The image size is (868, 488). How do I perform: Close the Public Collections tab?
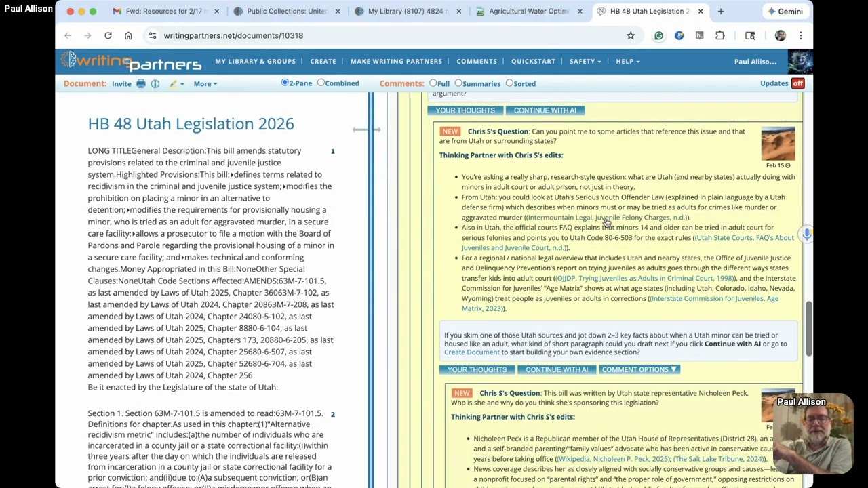tap(338, 12)
